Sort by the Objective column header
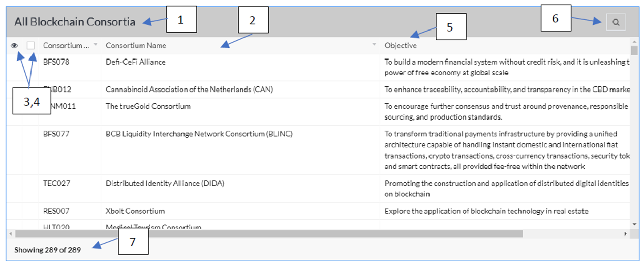Image resolution: width=644 pixels, height=266 pixels. click(401, 46)
